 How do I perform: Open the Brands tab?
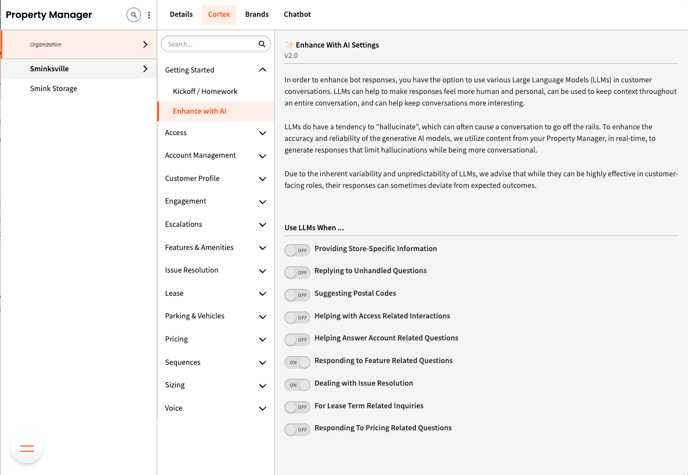click(x=257, y=15)
